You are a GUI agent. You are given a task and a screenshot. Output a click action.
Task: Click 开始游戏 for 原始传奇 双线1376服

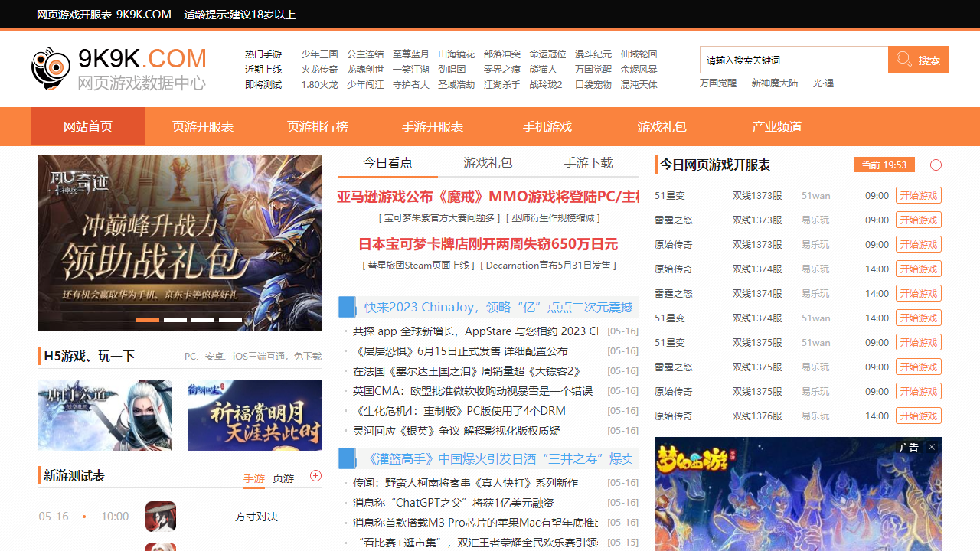919,416
